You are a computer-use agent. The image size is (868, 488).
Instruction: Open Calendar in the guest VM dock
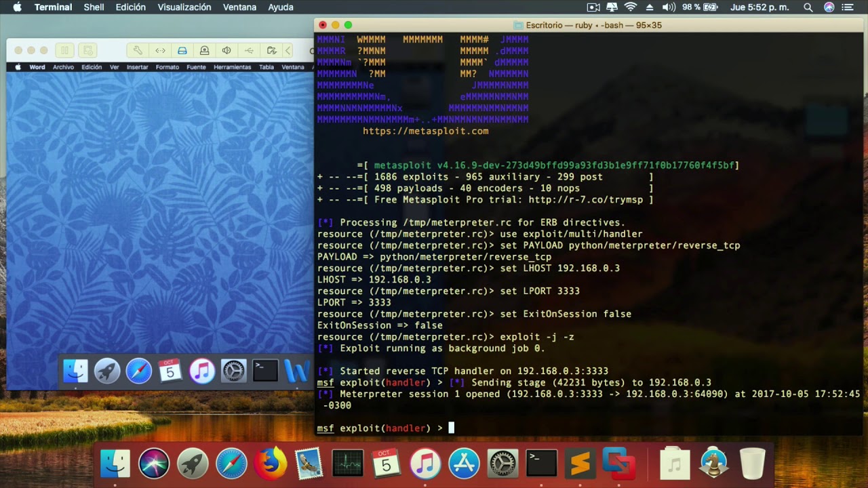tap(170, 371)
